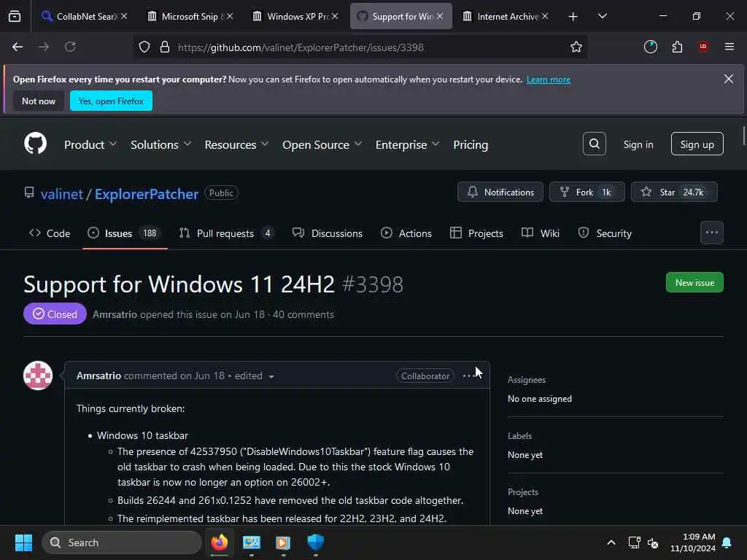
Task: Open the repository Wiki tab
Action: click(541, 233)
